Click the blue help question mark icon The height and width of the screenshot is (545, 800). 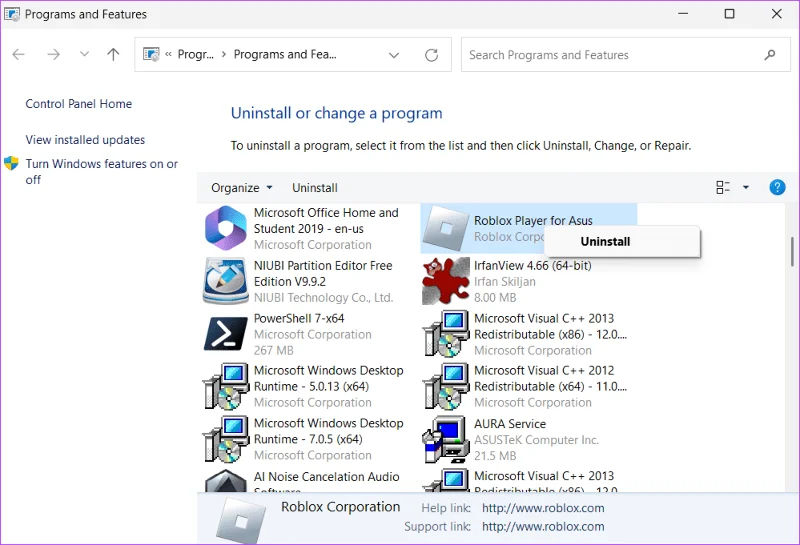[777, 187]
